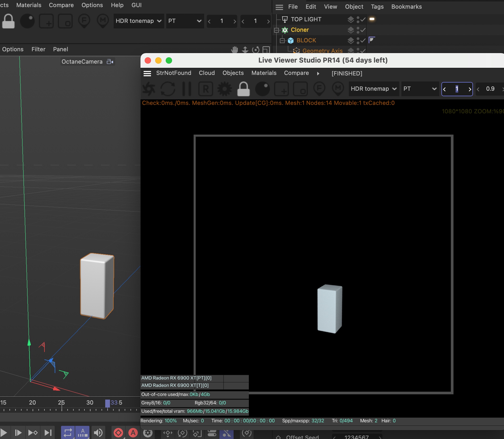504x439 pixels.
Task: Click the timeline playhead at frame 33
Action: click(108, 403)
